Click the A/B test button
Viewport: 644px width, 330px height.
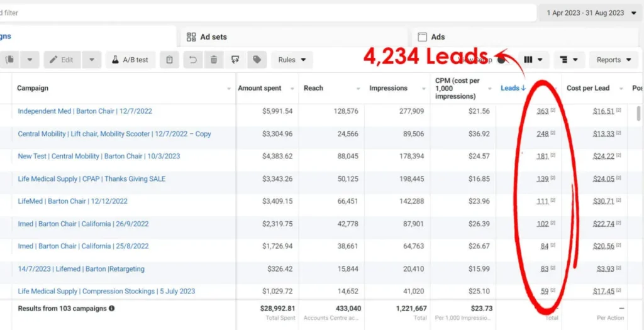[x=130, y=60]
